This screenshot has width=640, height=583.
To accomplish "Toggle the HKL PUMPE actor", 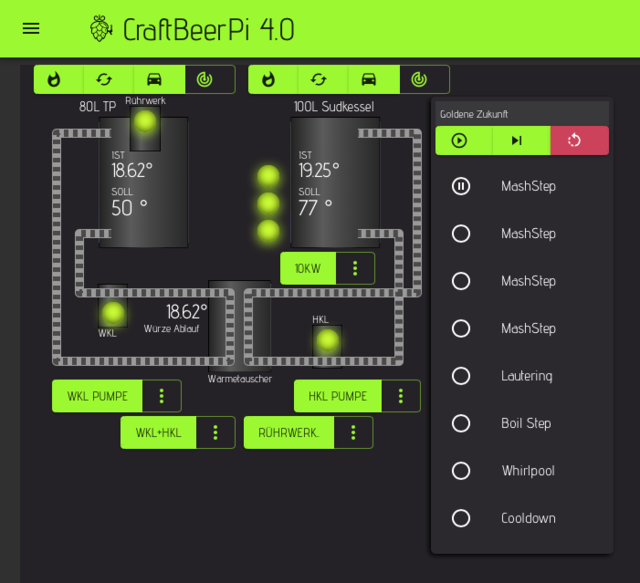I will click(338, 396).
